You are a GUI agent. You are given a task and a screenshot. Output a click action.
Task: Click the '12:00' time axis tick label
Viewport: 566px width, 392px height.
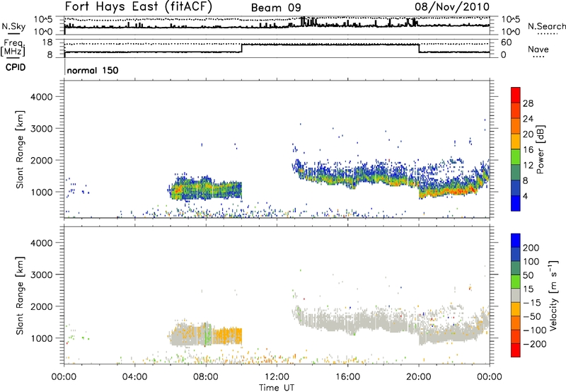coord(277,377)
